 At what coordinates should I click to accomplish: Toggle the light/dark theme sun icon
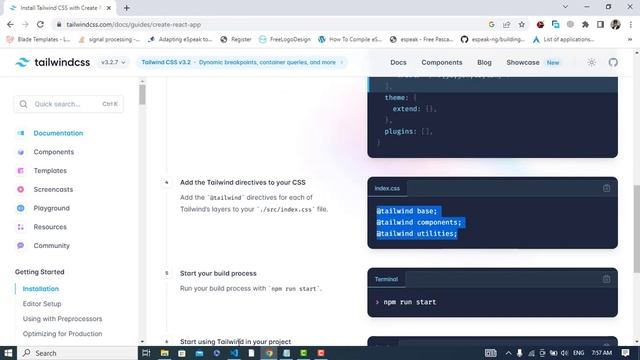(591, 62)
